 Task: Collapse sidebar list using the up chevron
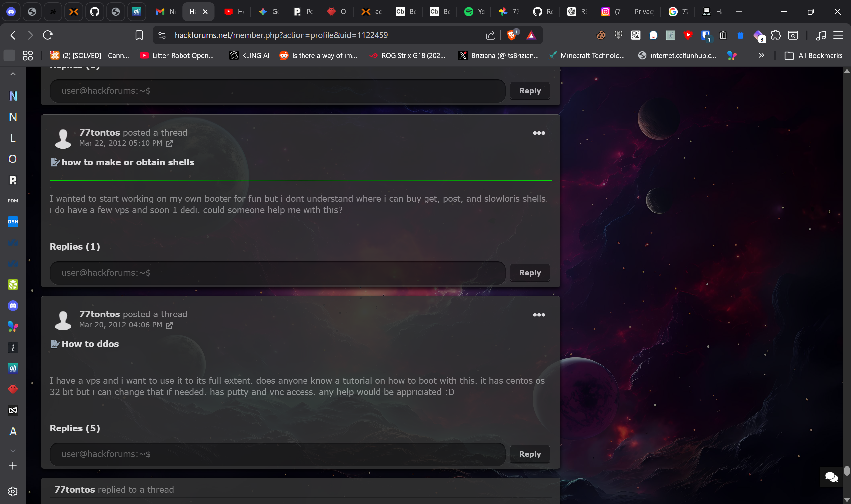(x=13, y=74)
